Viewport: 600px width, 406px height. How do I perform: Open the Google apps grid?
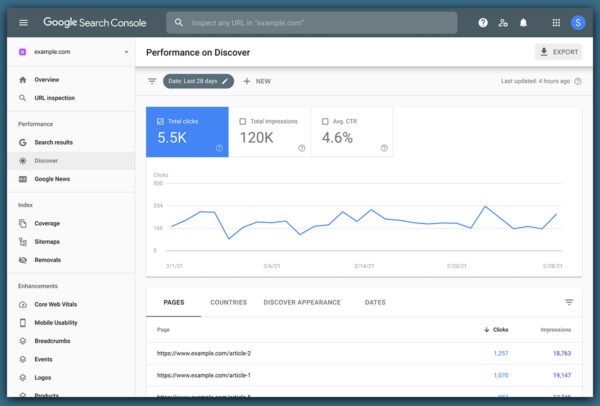click(556, 23)
